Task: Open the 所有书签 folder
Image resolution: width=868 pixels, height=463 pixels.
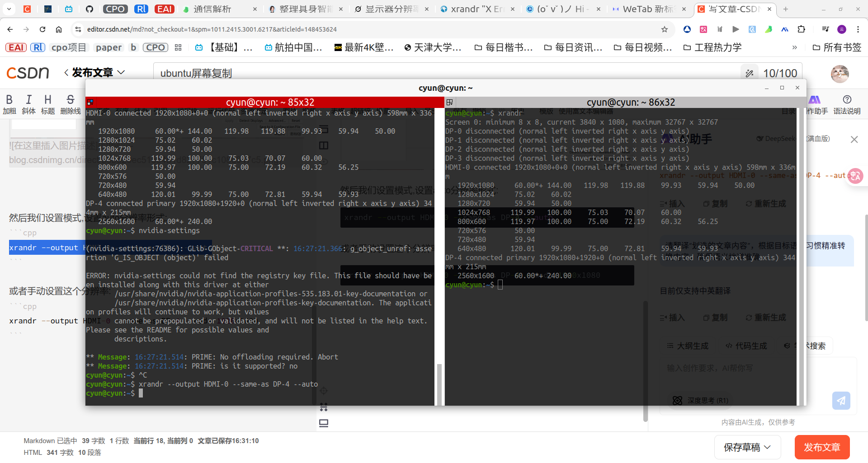Action: [x=837, y=47]
